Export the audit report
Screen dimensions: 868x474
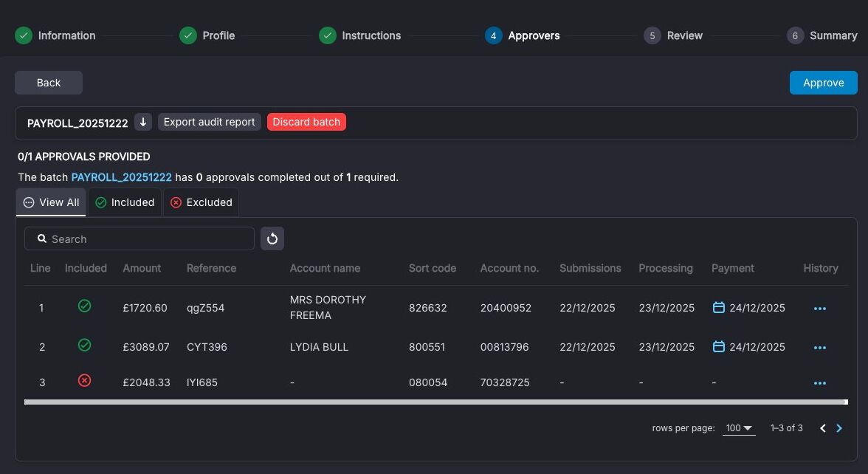coord(210,122)
